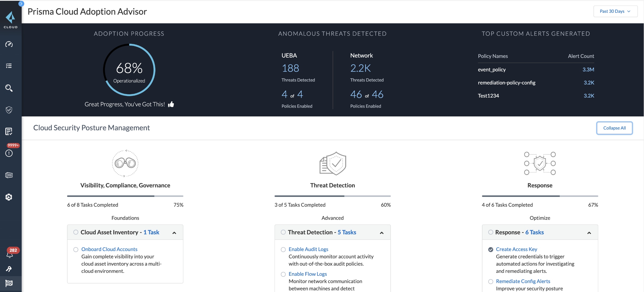Click the Cloud Security Posture Management tab

pos(91,128)
